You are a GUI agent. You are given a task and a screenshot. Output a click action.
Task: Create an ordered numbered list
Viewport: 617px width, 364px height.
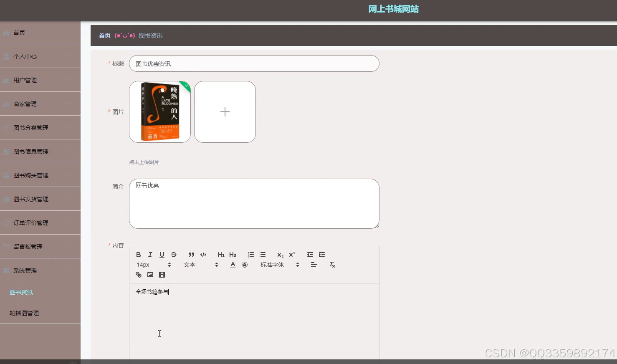pos(251,255)
